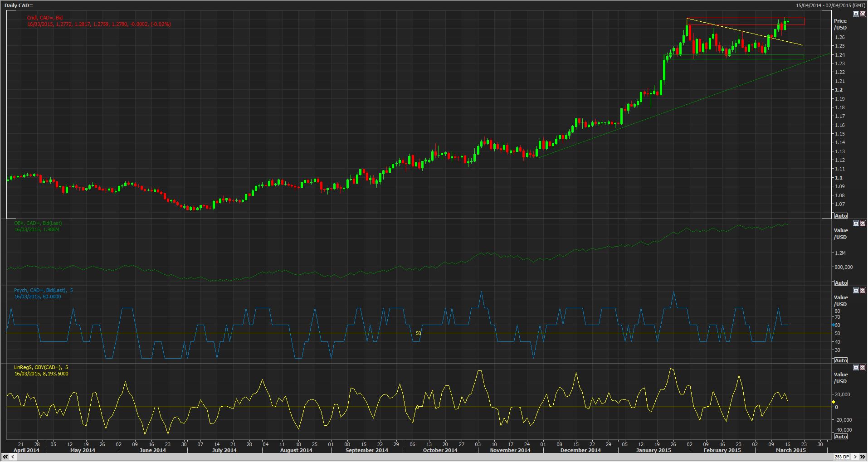Close the price candlestick pane
The image size is (868, 462).
[863, 14]
